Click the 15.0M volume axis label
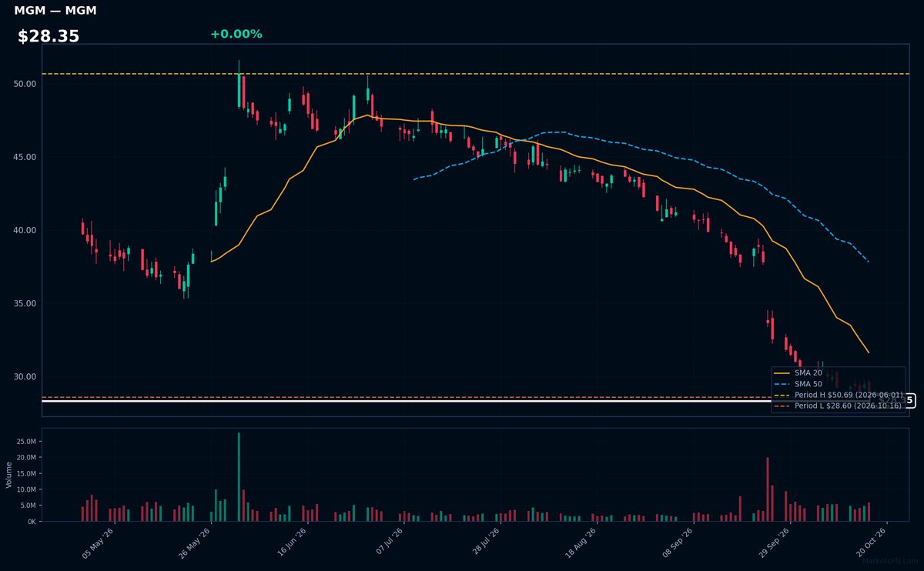This screenshot has width=924, height=571. tap(26, 473)
